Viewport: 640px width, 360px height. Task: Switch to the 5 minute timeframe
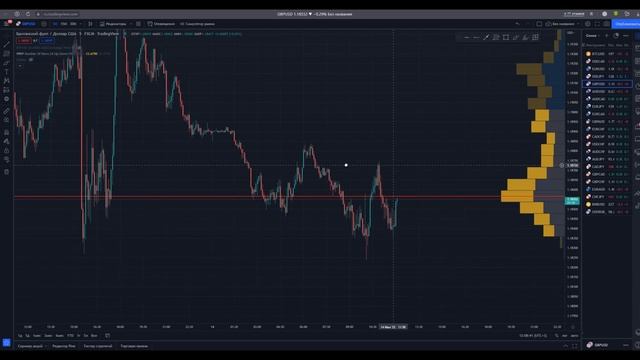55,24
